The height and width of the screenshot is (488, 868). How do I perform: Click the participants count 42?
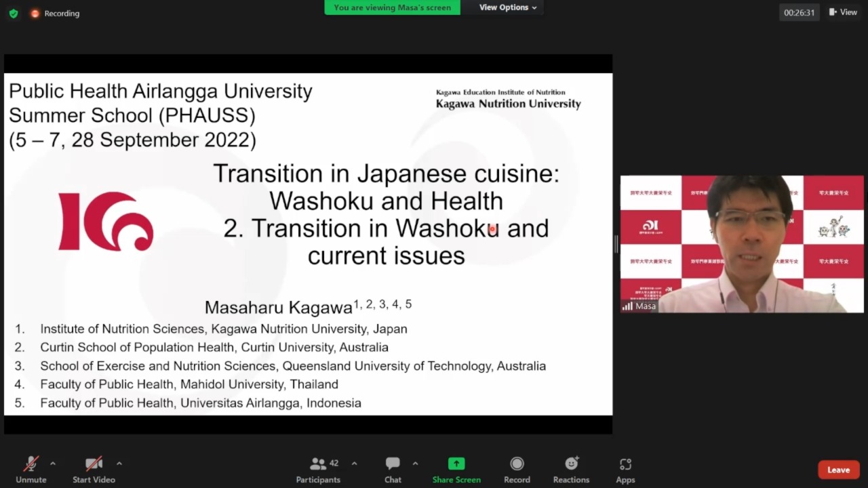pyautogui.click(x=334, y=464)
